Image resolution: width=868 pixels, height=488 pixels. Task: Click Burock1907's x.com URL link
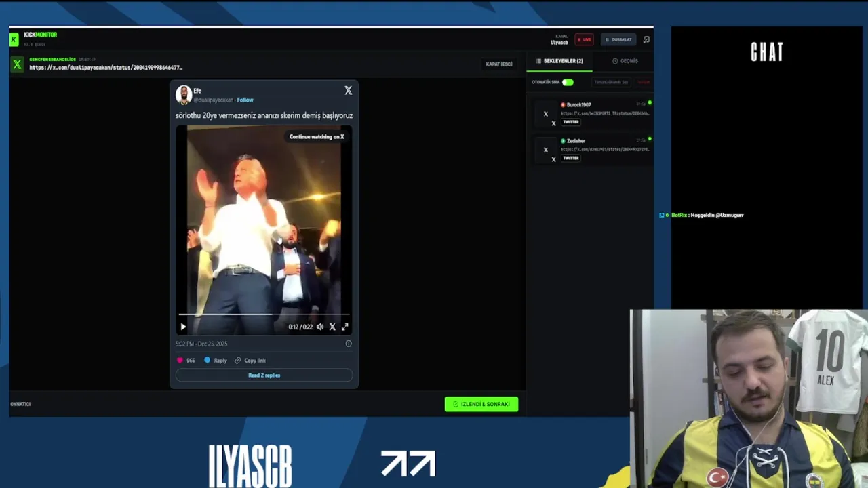(x=605, y=113)
